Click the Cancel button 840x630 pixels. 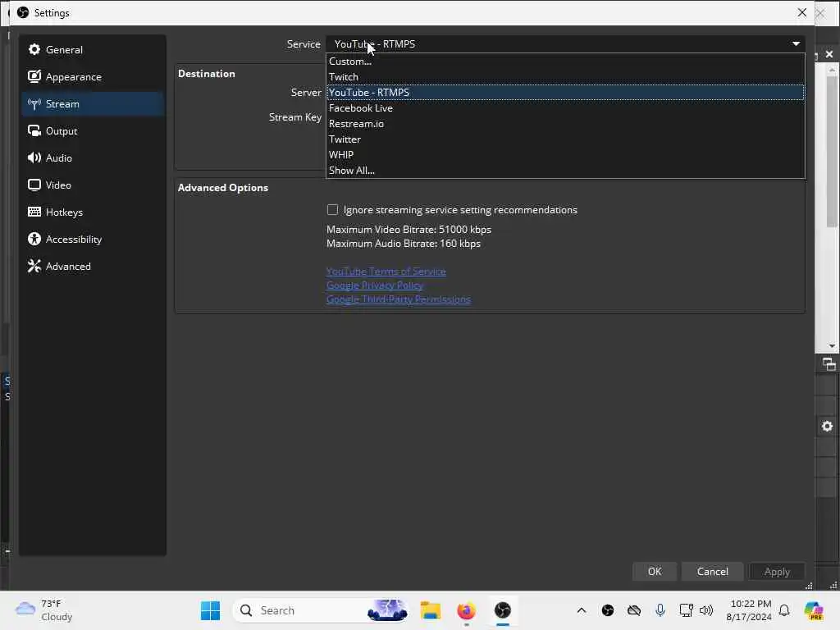click(x=713, y=572)
